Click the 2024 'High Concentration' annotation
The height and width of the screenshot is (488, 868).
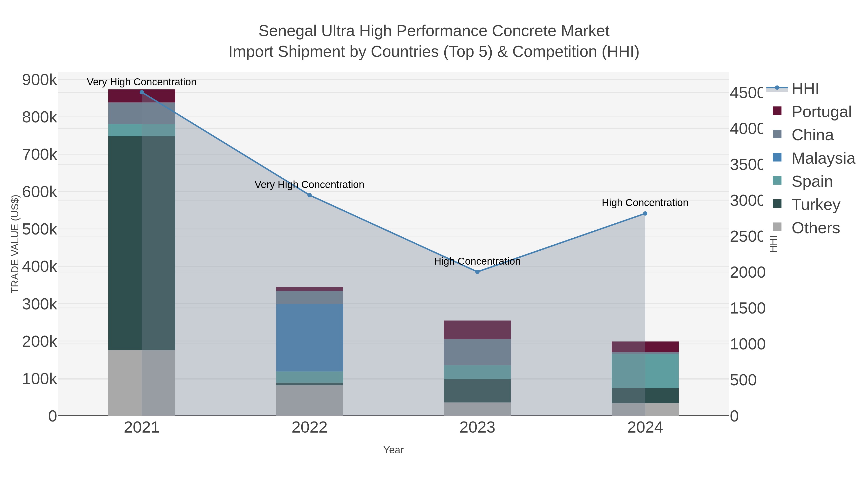click(645, 203)
